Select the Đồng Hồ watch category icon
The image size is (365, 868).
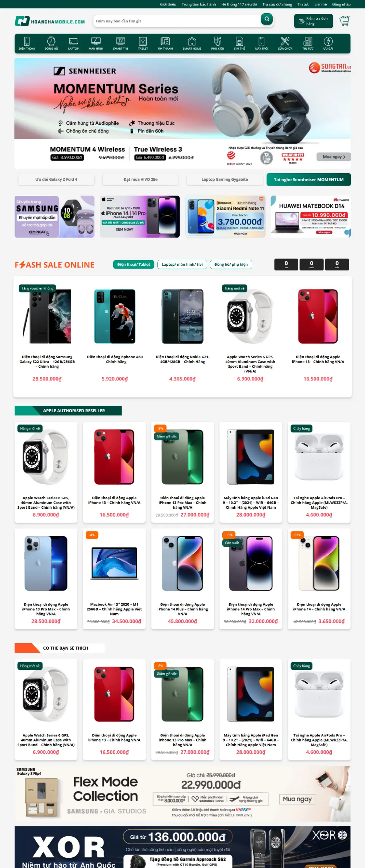(51, 43)
